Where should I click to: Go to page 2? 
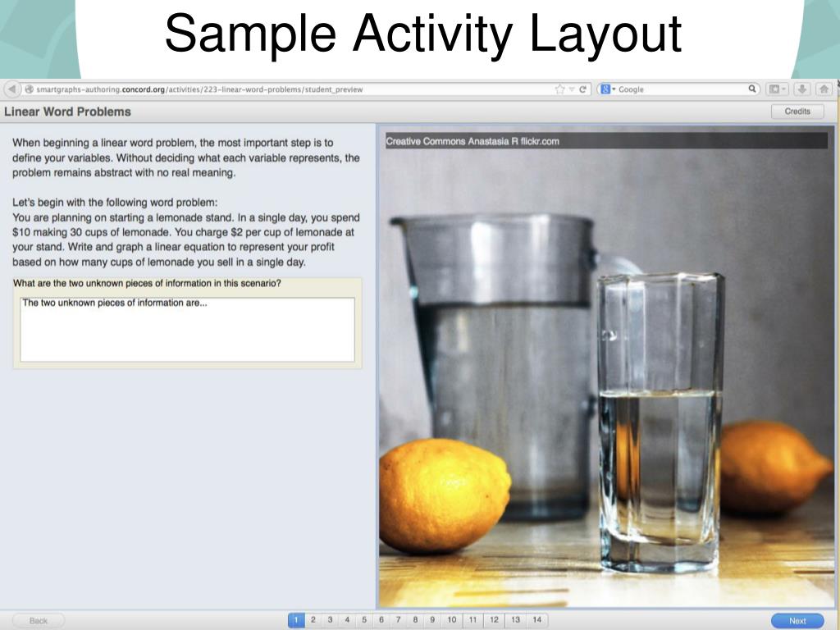[x=313, y=620]
